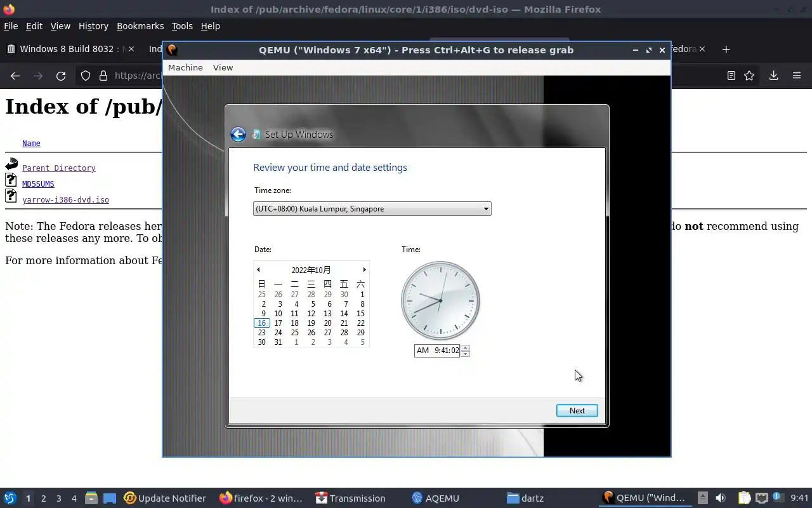Viewport: 812px width, 508px height.
Task: Select 31 in the October calendar
Action: pos(278,342)
